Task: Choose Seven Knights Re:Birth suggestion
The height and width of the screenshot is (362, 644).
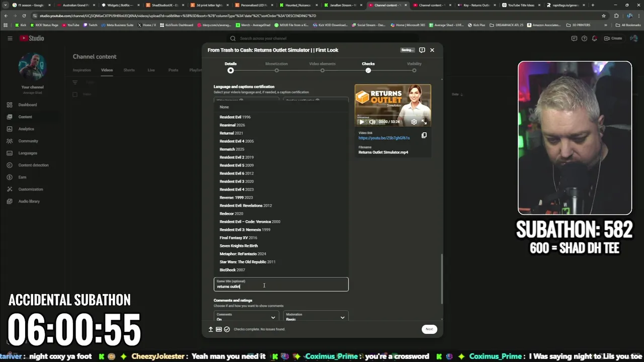Action: (281, 246)
